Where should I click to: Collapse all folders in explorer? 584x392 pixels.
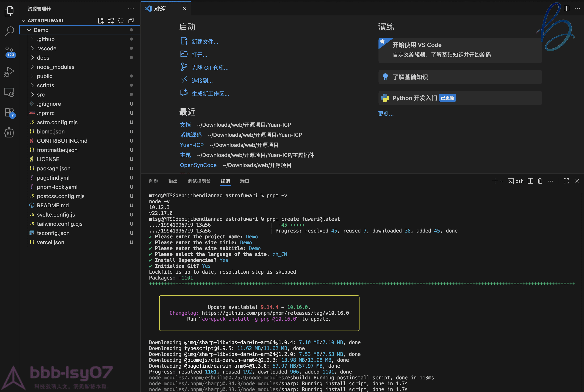click(131, 21)
